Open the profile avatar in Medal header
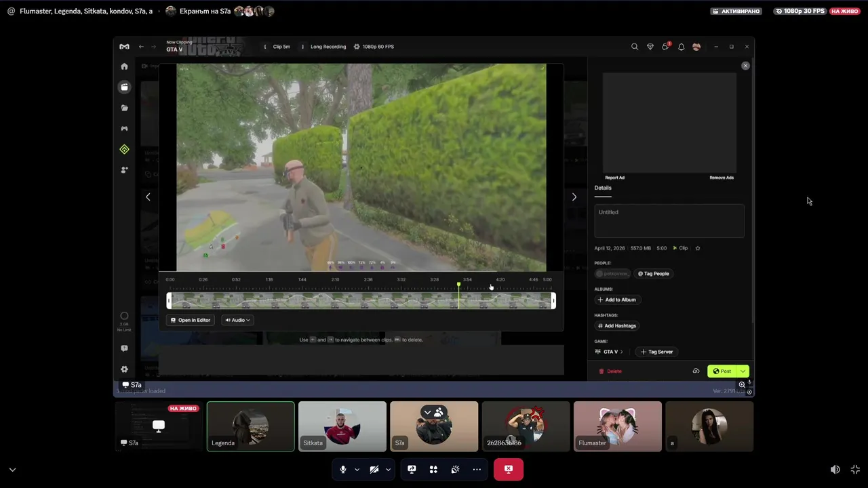The height and width of the screenshot is (488, 868). coord(696,47)
